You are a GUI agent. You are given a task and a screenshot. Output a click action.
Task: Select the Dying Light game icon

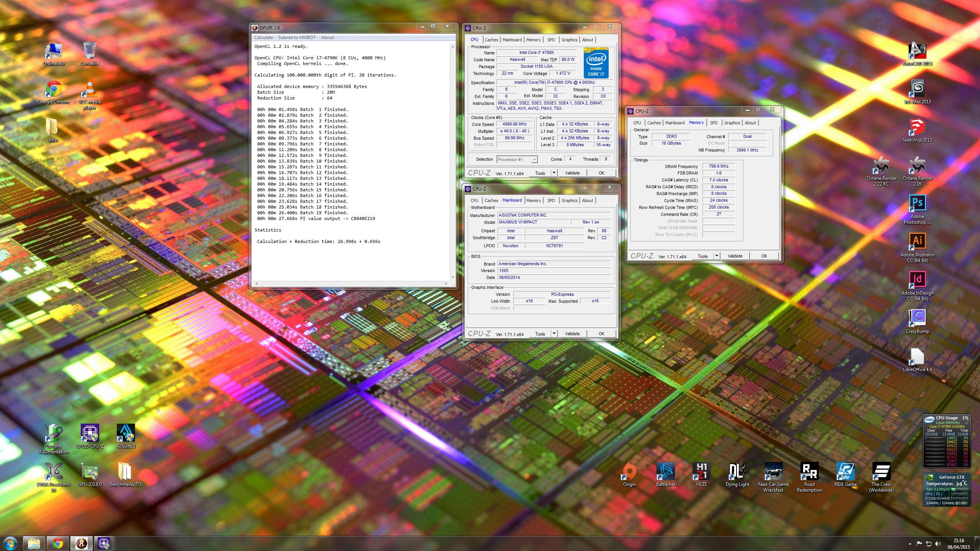click(x=737, y=475)
